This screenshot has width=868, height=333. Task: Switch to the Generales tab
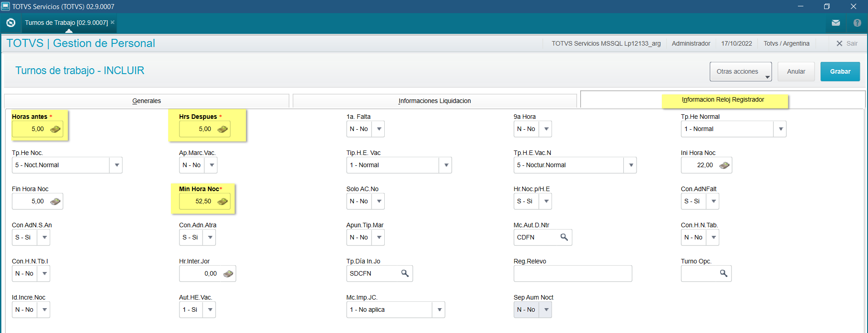(x=146, y=101)
